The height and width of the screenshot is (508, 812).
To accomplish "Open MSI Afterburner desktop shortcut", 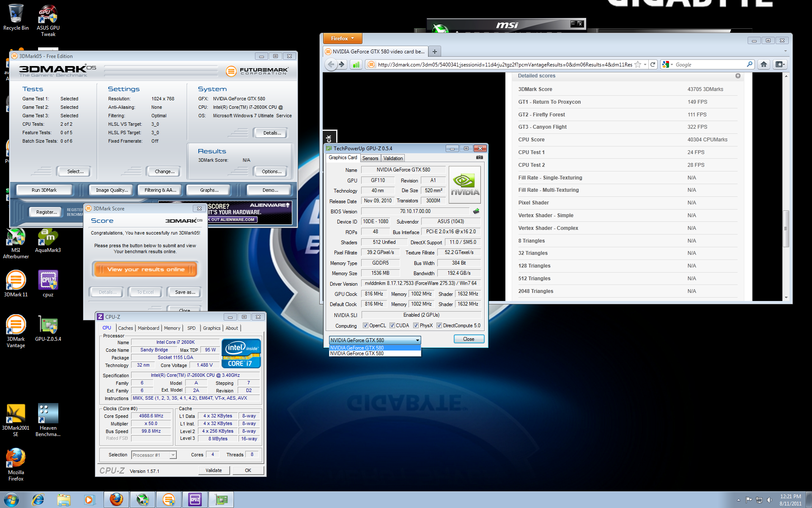I will (x=16, y=243).
